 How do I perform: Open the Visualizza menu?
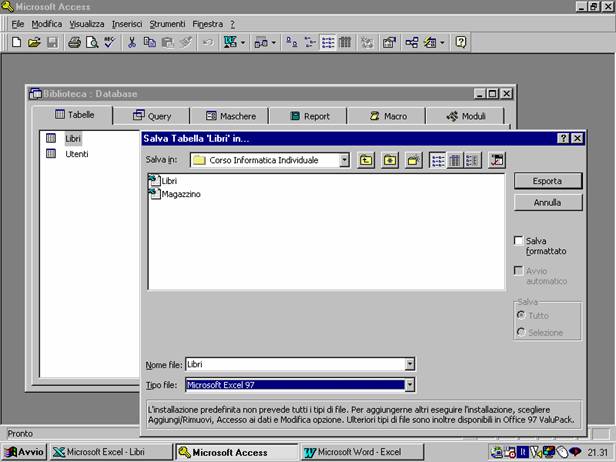(x=87, y=24)
